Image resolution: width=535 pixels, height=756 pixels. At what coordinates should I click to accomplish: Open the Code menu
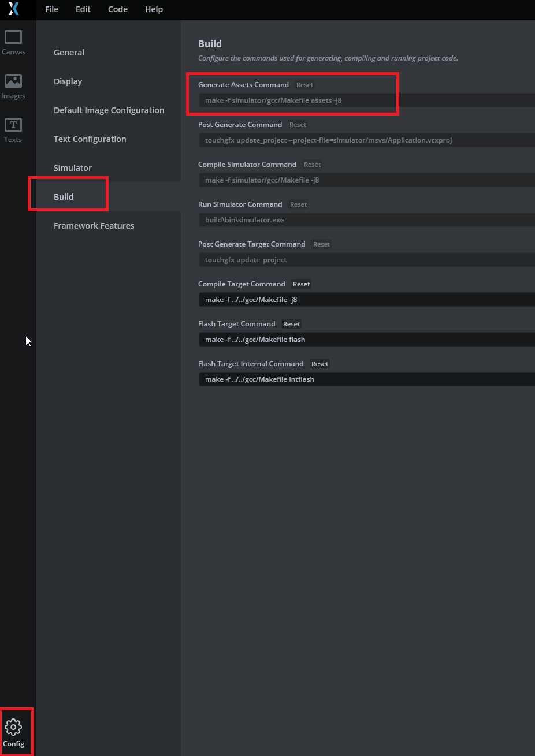(117, 9)
